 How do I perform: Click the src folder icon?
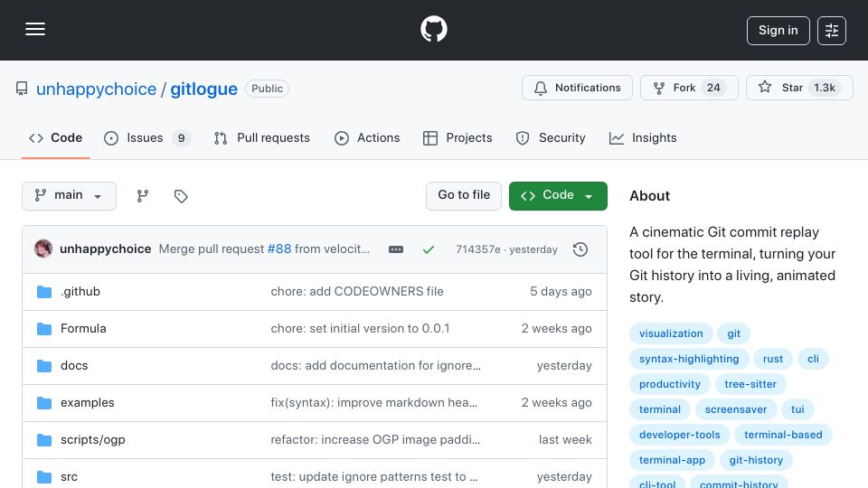click(44, 477)
